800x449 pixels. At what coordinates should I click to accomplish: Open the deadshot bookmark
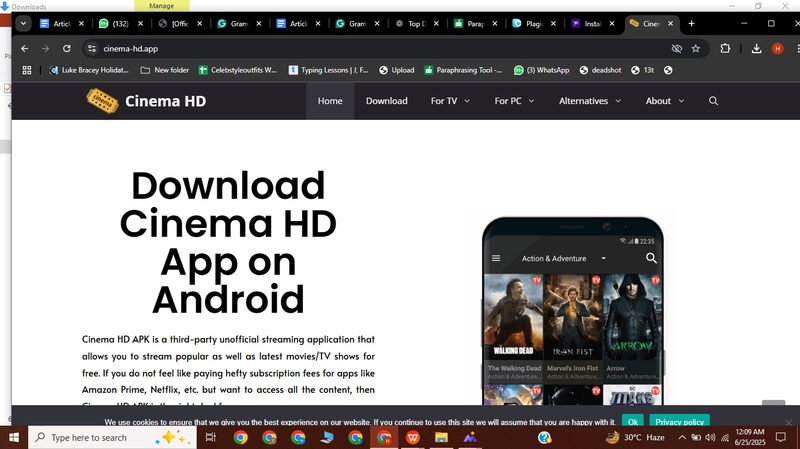pyautogui.click(x=600, y=70)
